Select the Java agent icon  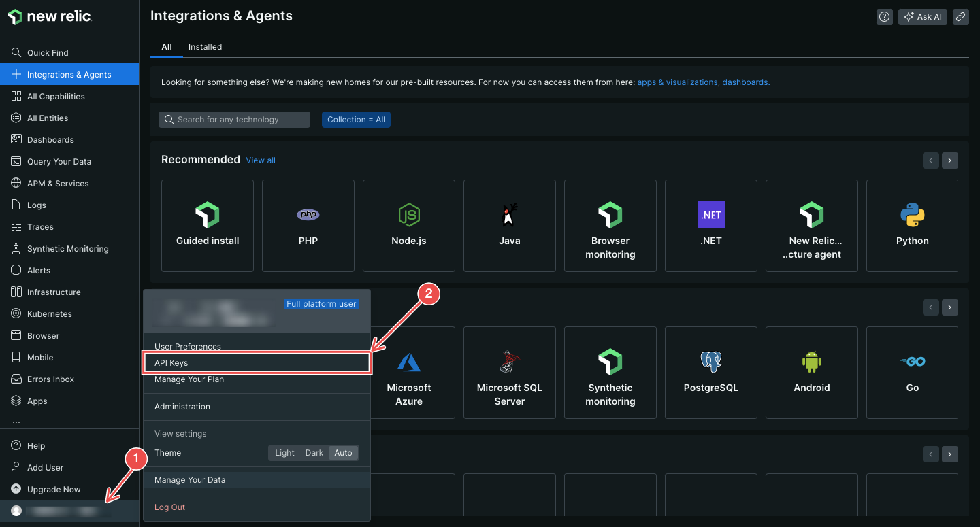(x=509, y=214)
